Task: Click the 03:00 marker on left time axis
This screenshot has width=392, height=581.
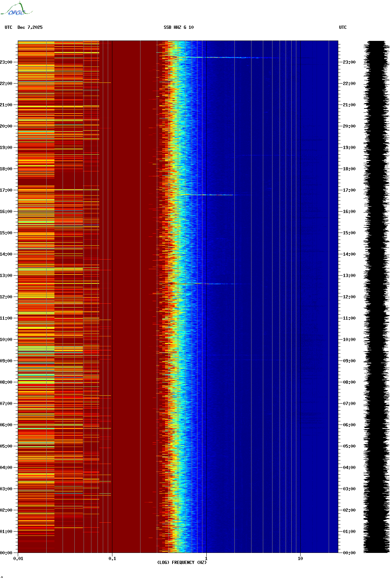Action: tap(6, 489)
